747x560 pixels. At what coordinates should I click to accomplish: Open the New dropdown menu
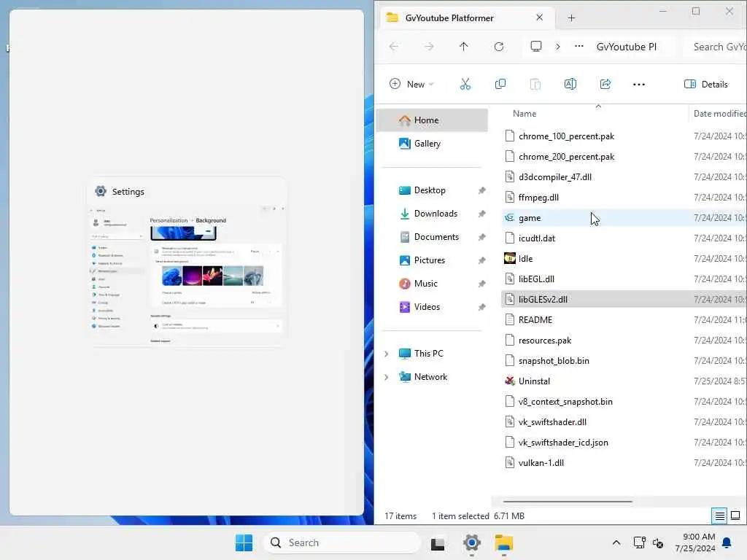(411, 85)
